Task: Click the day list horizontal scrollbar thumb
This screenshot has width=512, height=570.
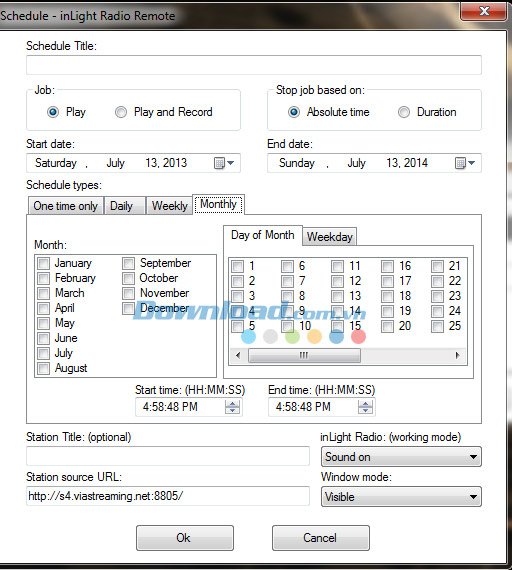Action: [304, 355]
